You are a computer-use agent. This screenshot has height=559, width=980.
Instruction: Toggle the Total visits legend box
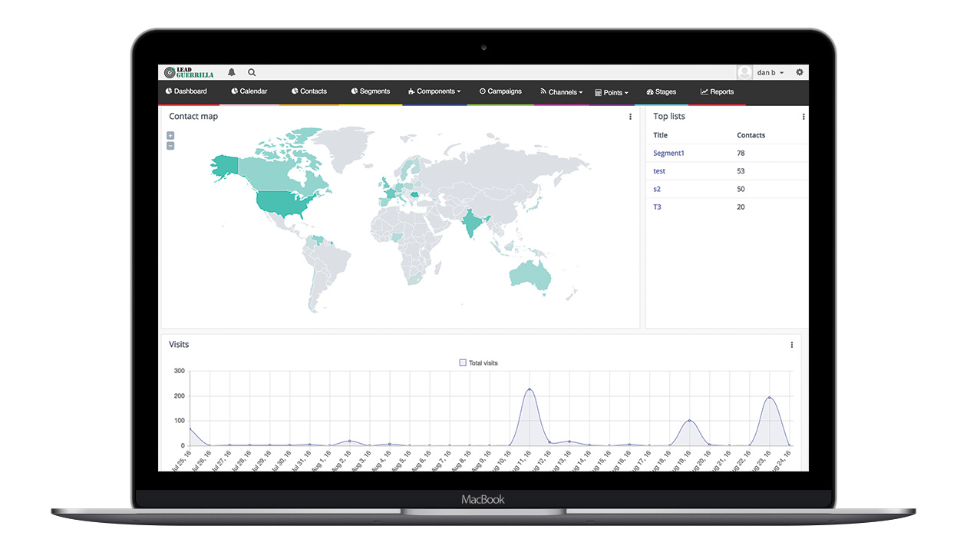(463, 362)
